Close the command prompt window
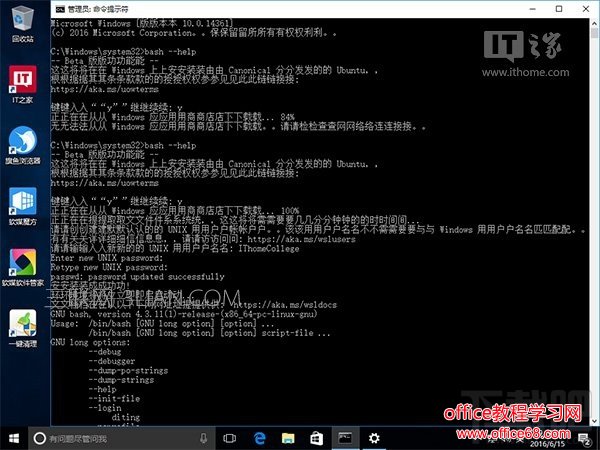This screenshot has width=600, height=450. click(586, 9)
